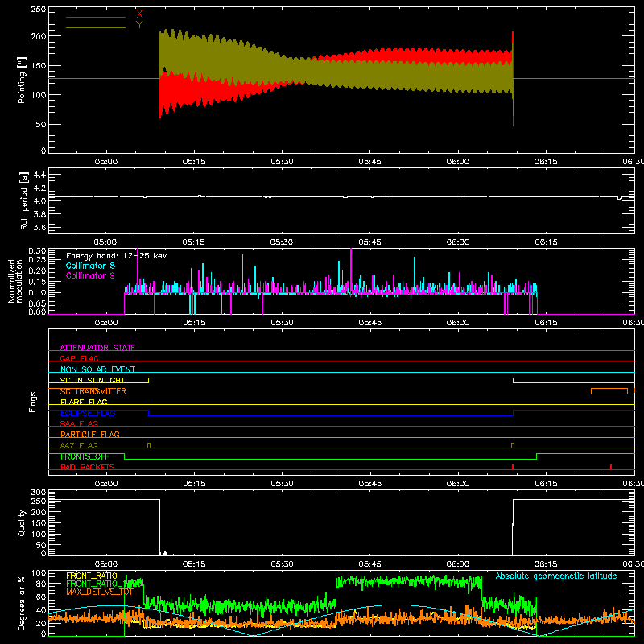Screen dimensions: 644x644
Task: Click the SC_TRANSMITTER flag label
Action: pyautogui.click(x=93, y=391)
